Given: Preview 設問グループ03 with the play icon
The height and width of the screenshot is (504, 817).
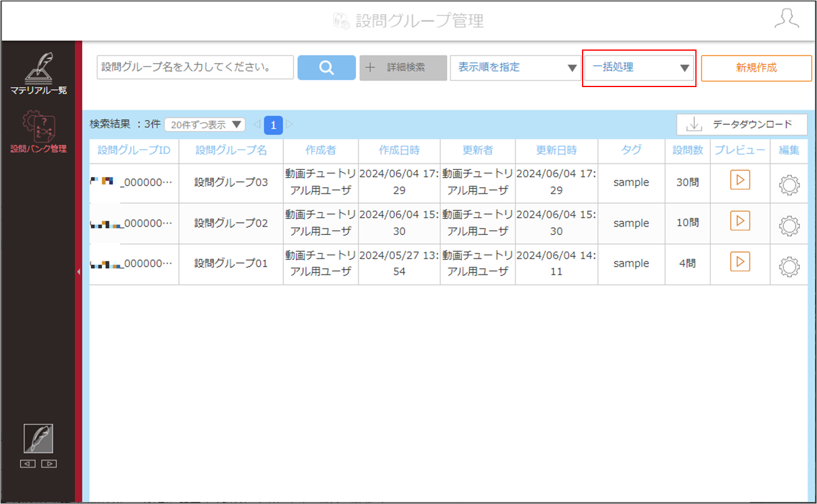Looking at the screenshot, I should (740, 181).
